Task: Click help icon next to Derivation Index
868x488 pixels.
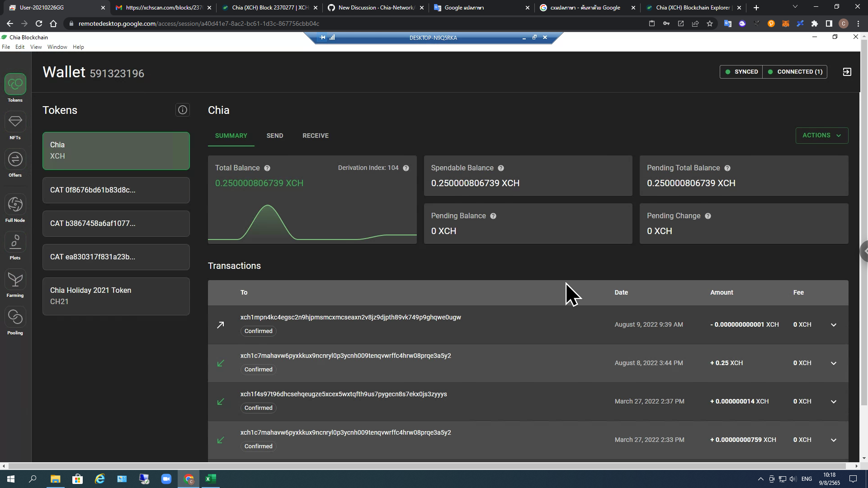Action: [406, 168]
